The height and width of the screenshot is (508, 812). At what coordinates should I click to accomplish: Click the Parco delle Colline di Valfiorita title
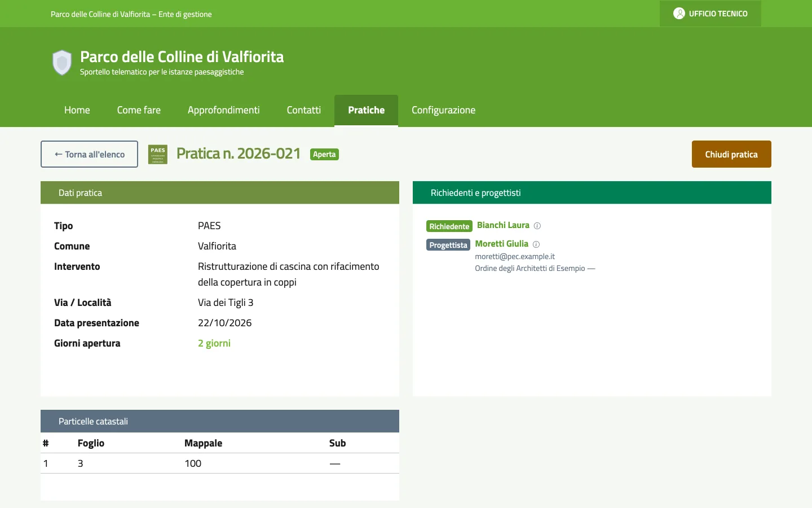182,56
